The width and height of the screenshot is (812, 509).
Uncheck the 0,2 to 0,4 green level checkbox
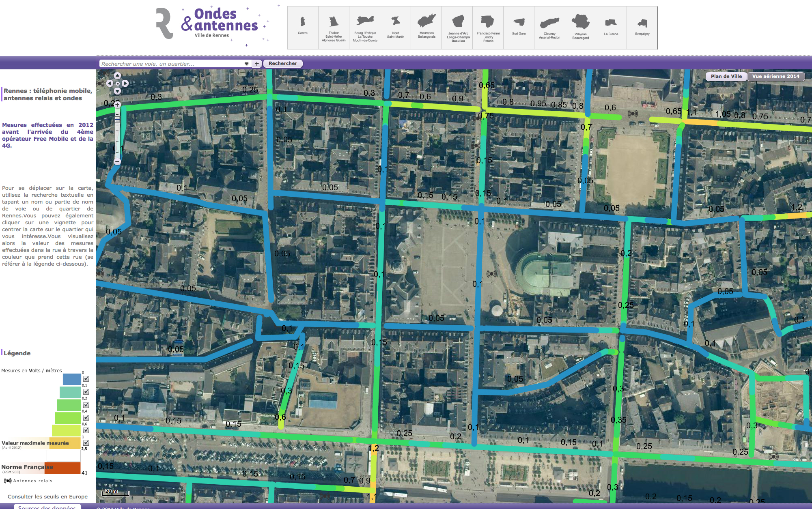(86, 405)
